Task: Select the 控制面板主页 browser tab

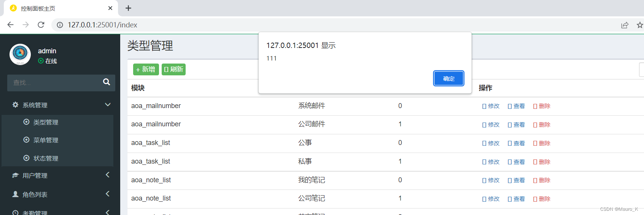Action: 61,8
